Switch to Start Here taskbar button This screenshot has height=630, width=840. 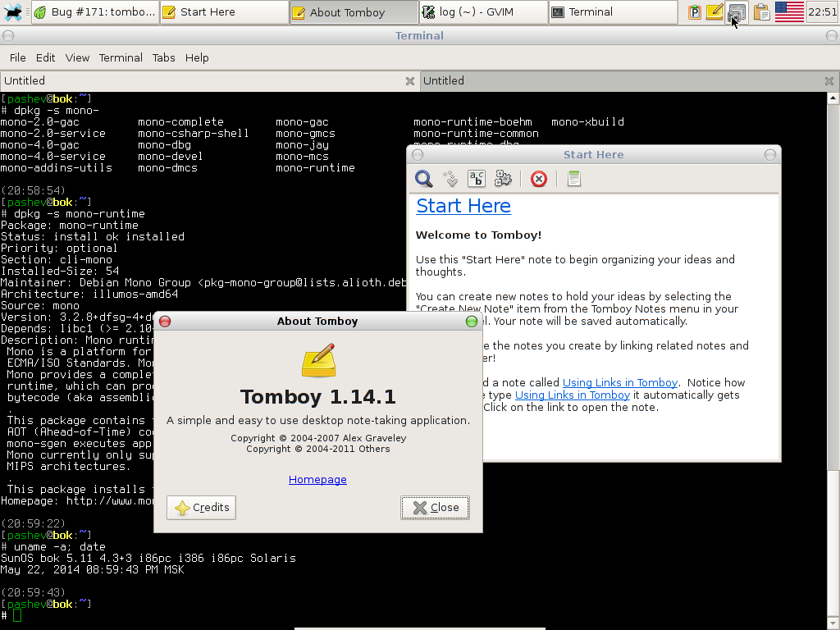tap(224, 11)
